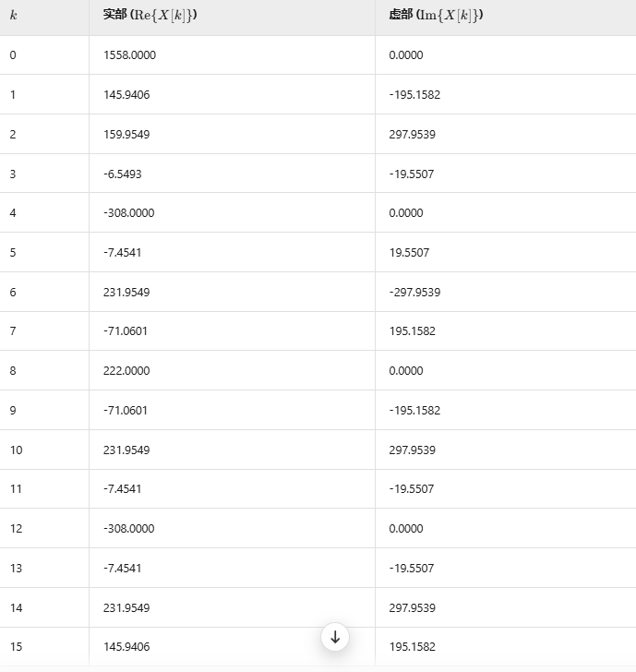Click the first -308.0000 value, row 4
The height and width of the screenshot is (672, 636).
128,213
